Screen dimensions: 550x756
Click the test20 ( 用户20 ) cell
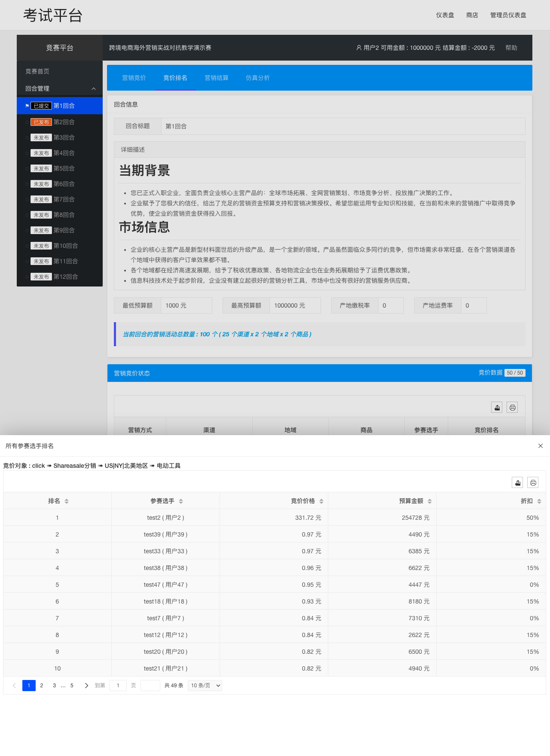point(165,652)
